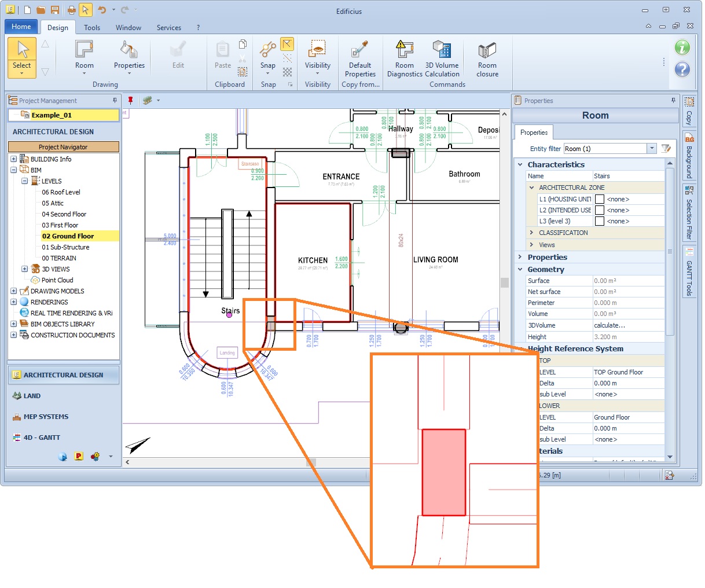
Task: Select 03 First Floor level in tree
Action: (60, 225)
